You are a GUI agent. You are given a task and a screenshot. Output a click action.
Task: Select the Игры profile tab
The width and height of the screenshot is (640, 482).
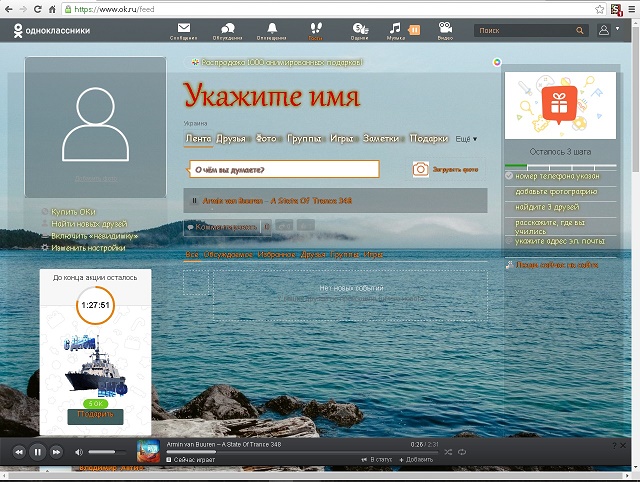pyautogui.click(x=341, y=139)
